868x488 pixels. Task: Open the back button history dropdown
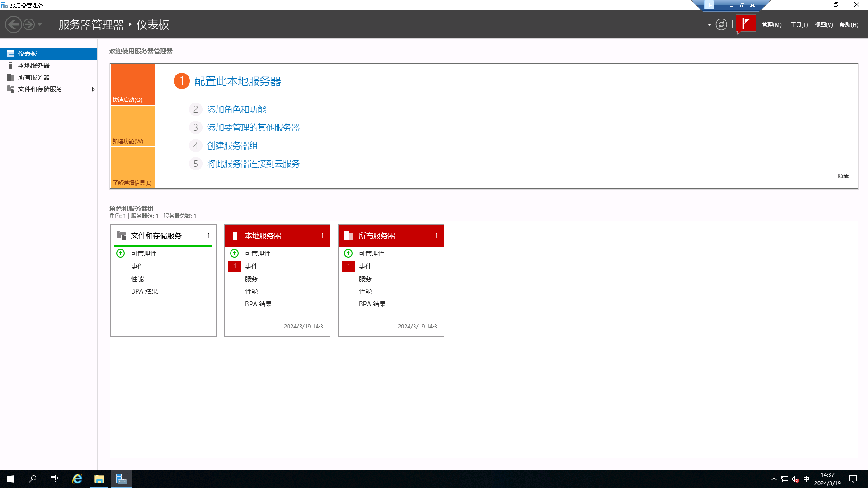point(39,24)
